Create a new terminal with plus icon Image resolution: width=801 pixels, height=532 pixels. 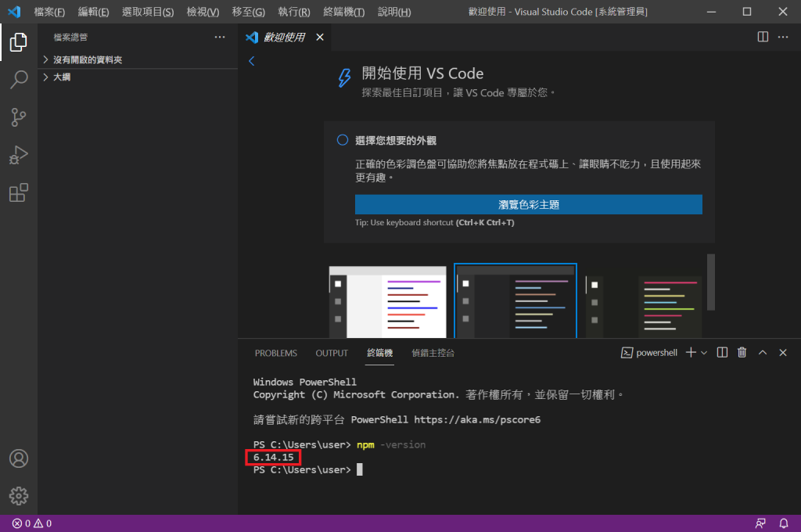coord(691,353)
